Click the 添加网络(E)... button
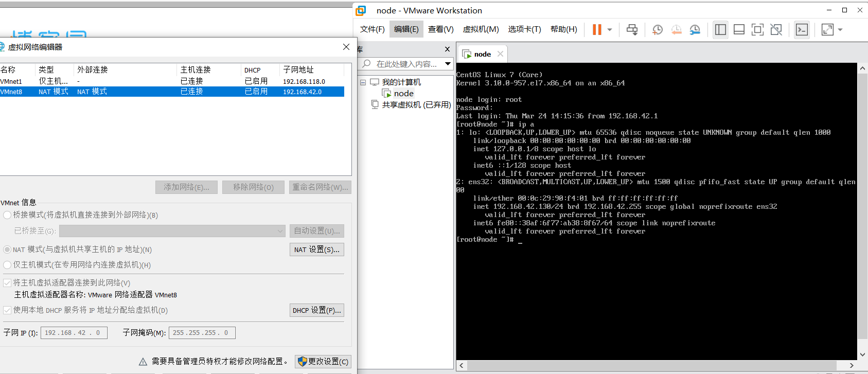Screen dimensions: 868x374 point(186,187)
